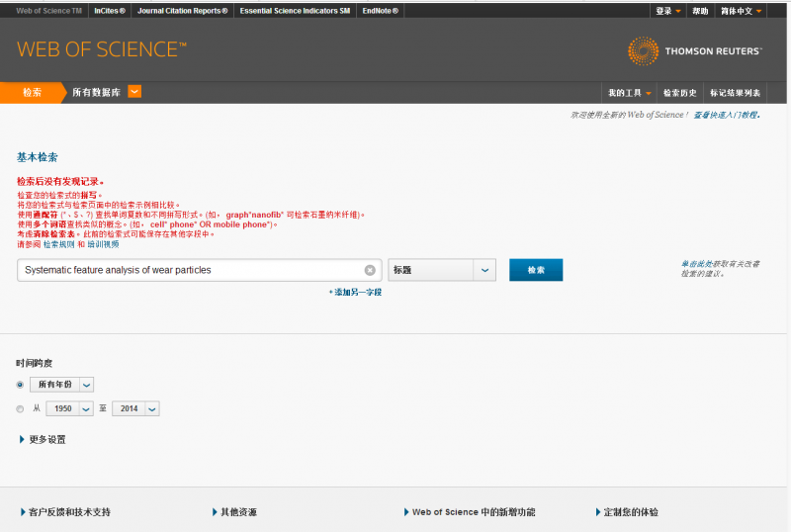
Task: Open the 登录 sign-in dropdown
Action: pyautogui.click(x=668, y=11)
